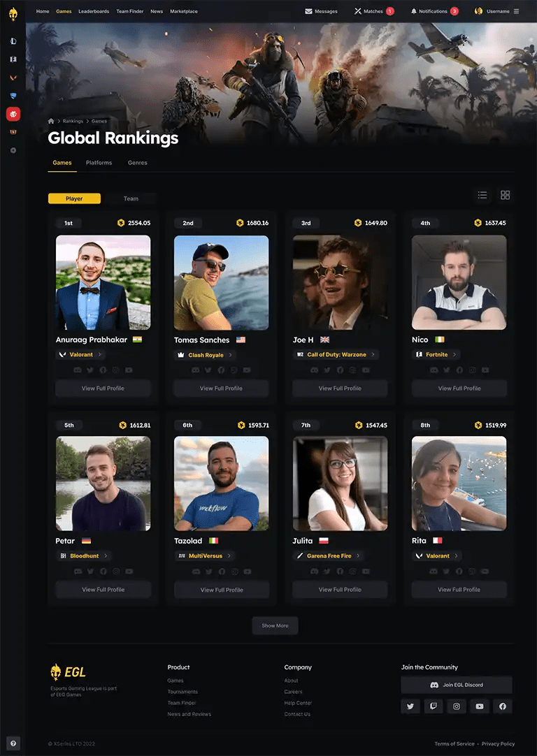Image resolution: width=537 pixels, height=756 pixels.
Task: Open the Username hamburger menu
Action: [516, 11]
